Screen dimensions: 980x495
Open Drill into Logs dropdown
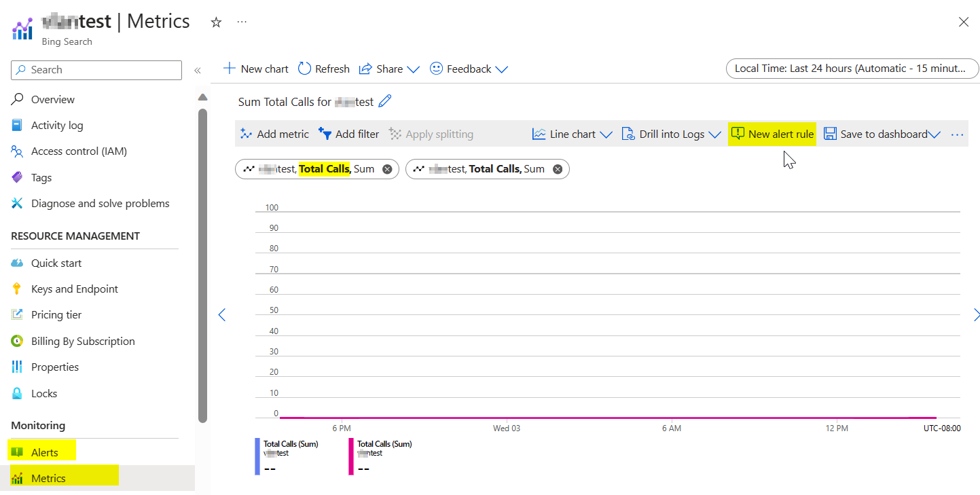(671, 134)
